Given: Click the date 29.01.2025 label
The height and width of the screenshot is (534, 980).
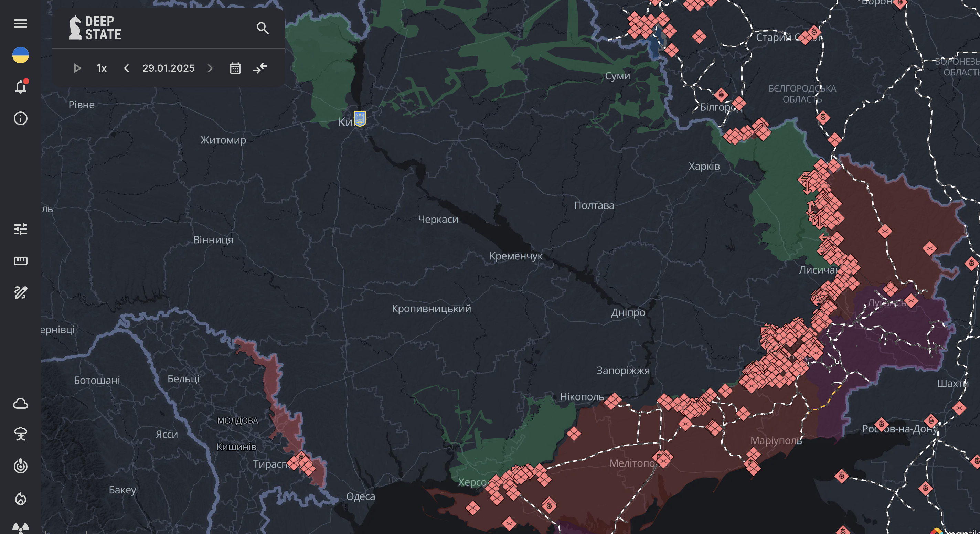Looking at the screenshot, I should point(168,68).
